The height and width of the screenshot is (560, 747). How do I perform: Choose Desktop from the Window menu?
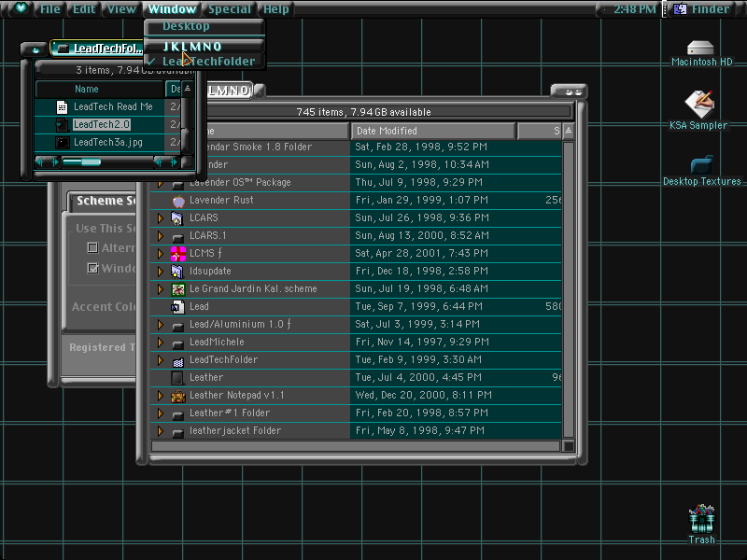pos(204,26)
